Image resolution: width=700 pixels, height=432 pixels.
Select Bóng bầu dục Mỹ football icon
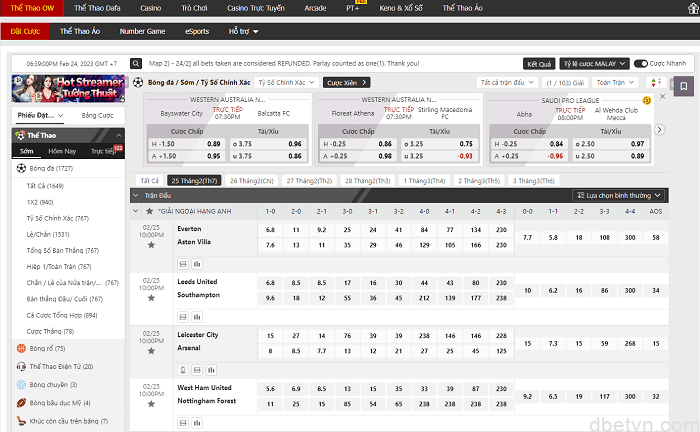[21, 403]
